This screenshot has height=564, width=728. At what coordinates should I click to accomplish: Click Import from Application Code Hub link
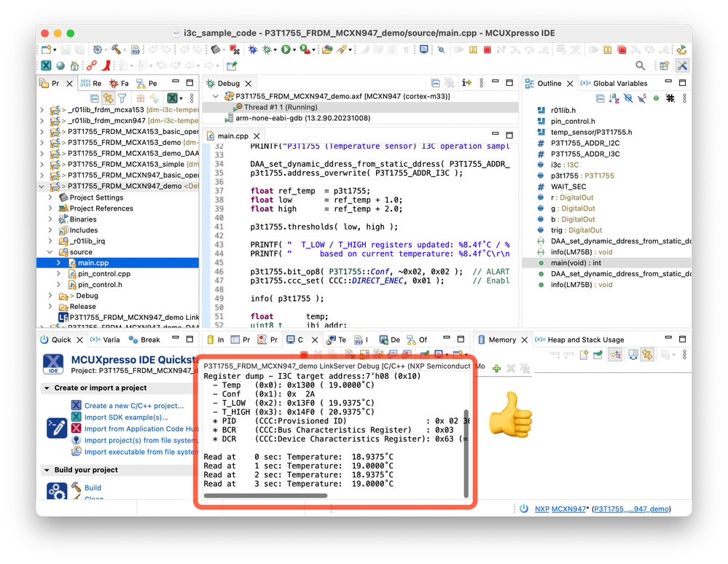pos(141,429)
